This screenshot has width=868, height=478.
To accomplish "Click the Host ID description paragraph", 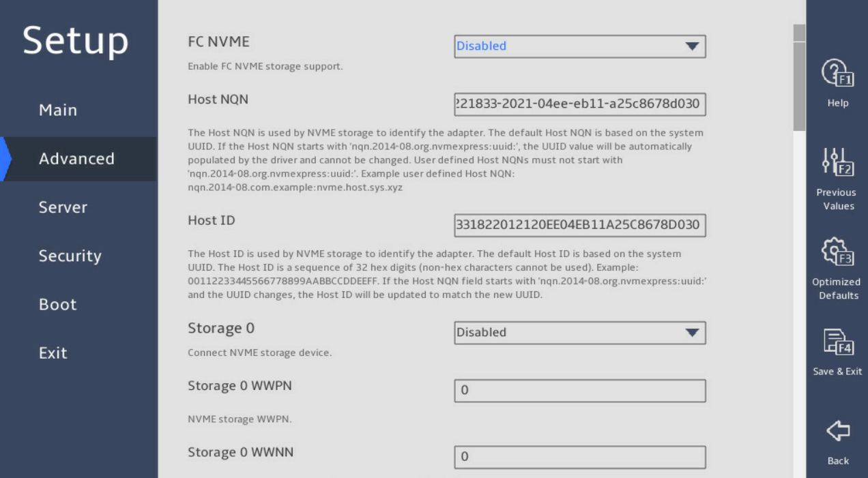I will [x=447, y=274].
